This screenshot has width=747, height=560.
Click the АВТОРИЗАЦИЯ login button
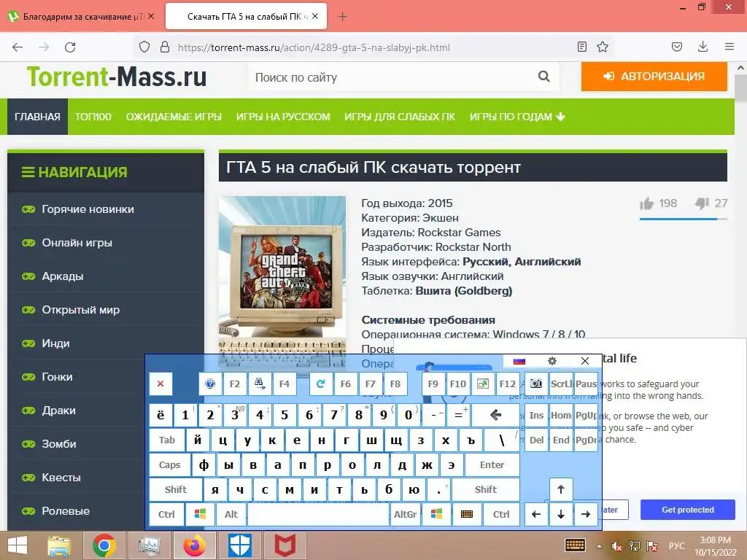coord(654,76)
